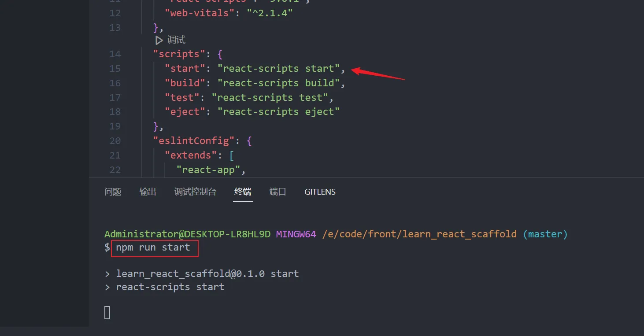Open the 端口 panel tab

(278, 192)
